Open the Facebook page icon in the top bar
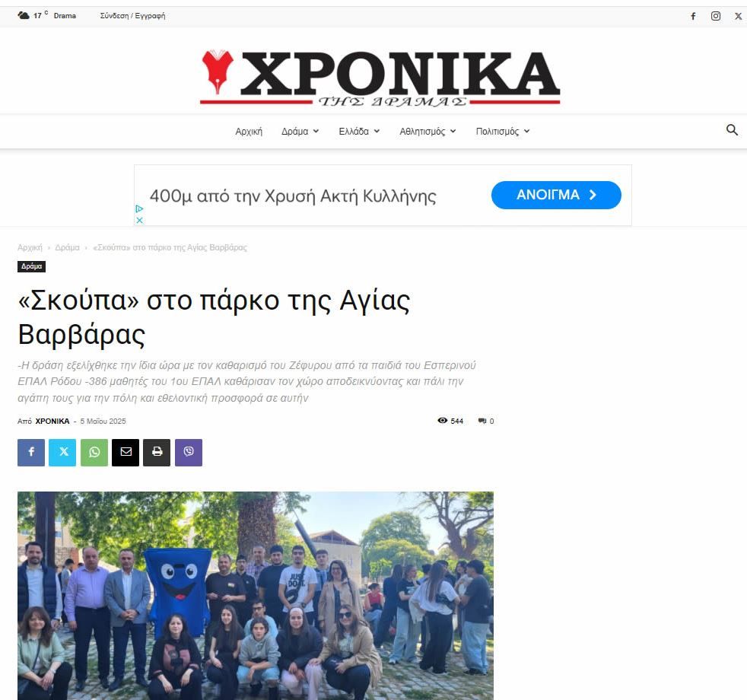This screenshot has height=700, width=747. click(x=693, y=16)
